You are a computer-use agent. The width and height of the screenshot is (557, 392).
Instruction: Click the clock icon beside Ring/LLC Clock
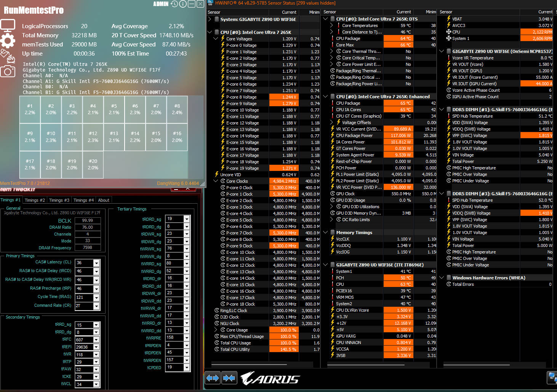point(217,311)
